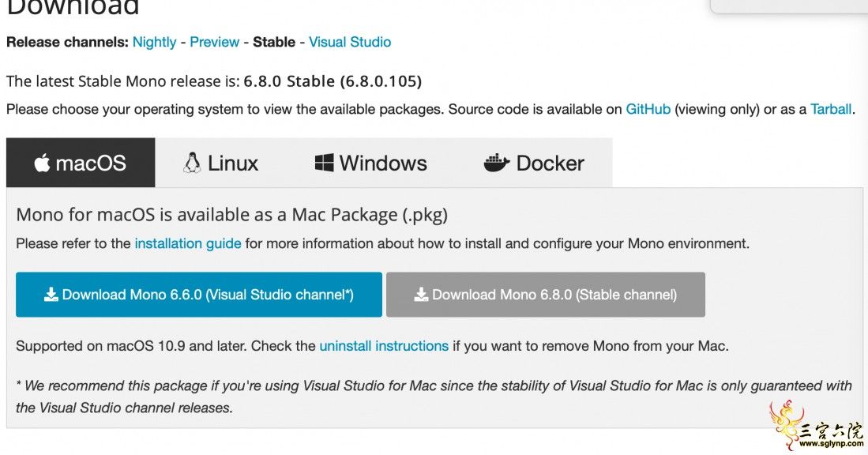Switch to the macOS tab
Viewport: 868px width, 455px height.
pyautogui.click(x=81, y=163)
